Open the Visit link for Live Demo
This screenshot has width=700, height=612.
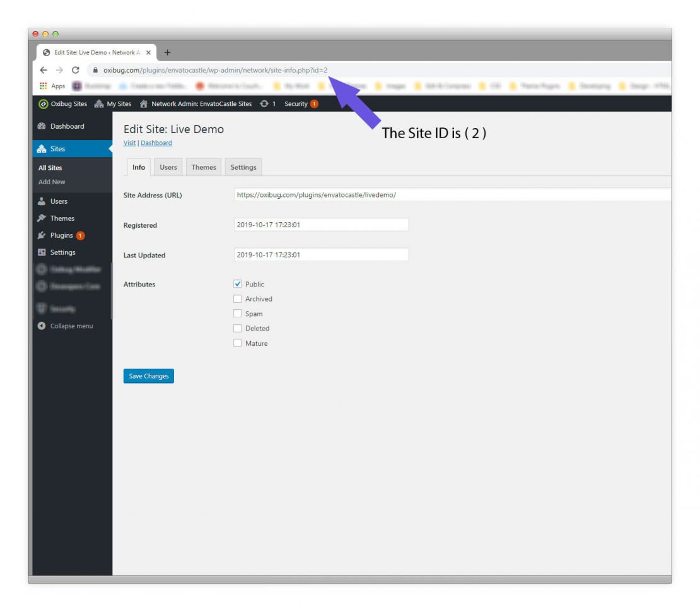tap(129, 143)
